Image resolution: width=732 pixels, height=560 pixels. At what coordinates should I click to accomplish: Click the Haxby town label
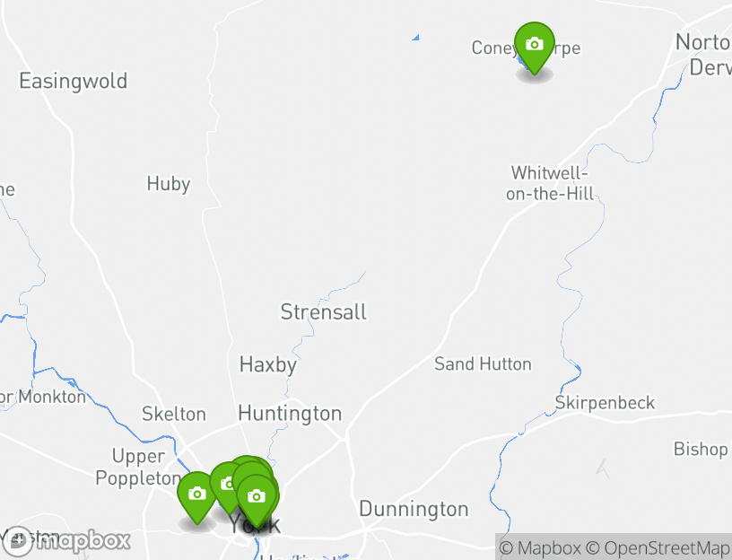[x=268, y=364]
